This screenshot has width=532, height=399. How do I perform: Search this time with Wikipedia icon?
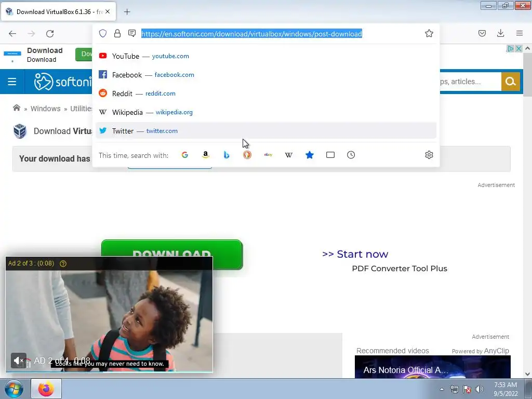point(289,155)
